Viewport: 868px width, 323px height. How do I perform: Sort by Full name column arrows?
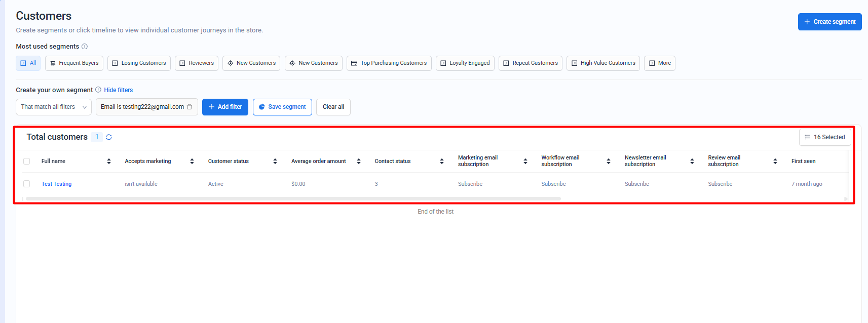point(109,161)
